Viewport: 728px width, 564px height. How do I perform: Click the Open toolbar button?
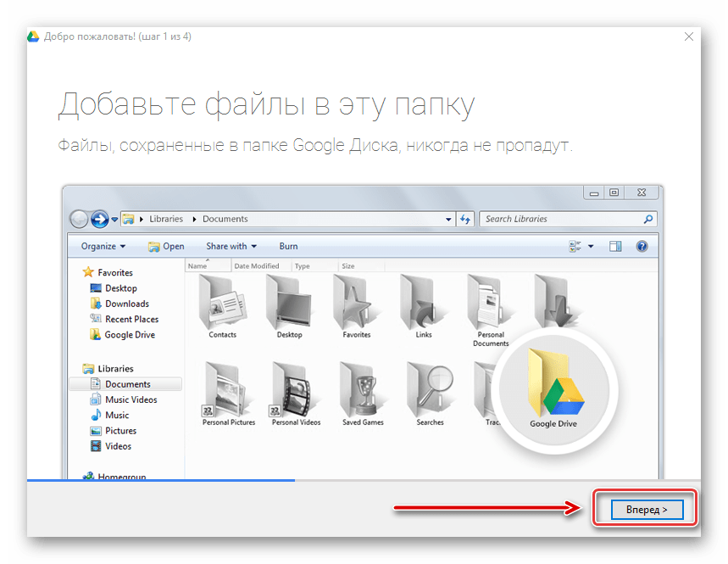click(x=166, y=246)
